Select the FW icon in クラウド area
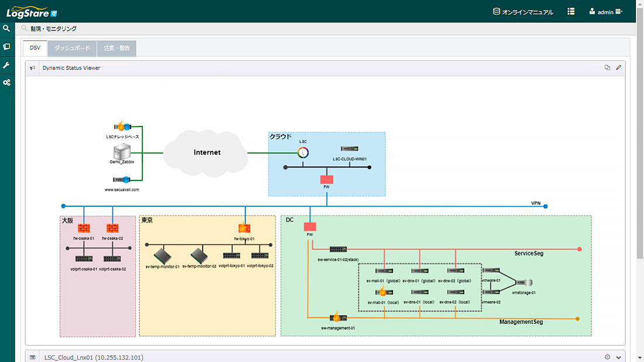This screenshot has width=644, height=362. [327, 180]
